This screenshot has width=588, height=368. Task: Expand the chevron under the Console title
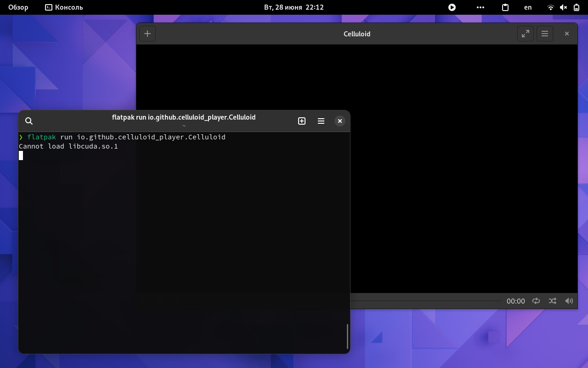(x=184, y=125)
